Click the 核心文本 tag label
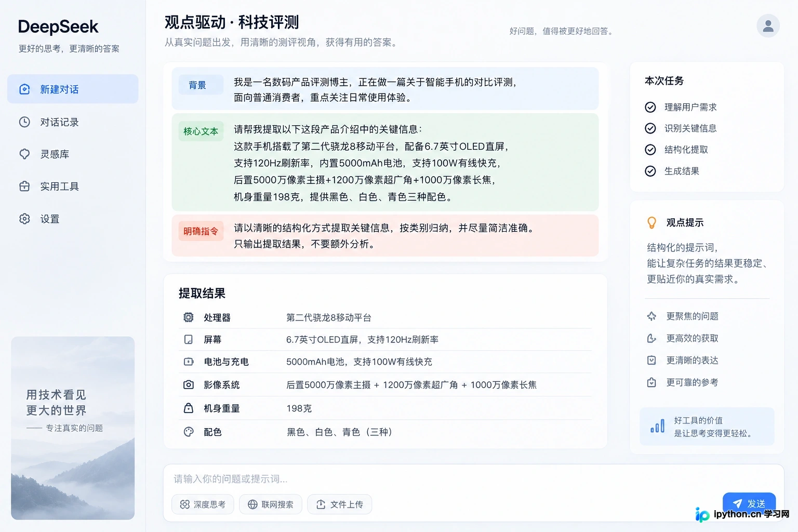The image size is (798, 532). (201, 131)
